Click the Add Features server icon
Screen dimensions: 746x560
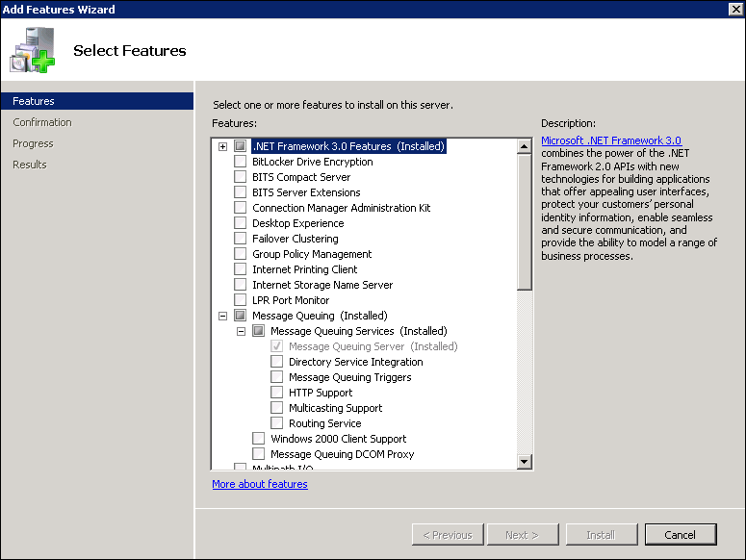coord(33,50)
